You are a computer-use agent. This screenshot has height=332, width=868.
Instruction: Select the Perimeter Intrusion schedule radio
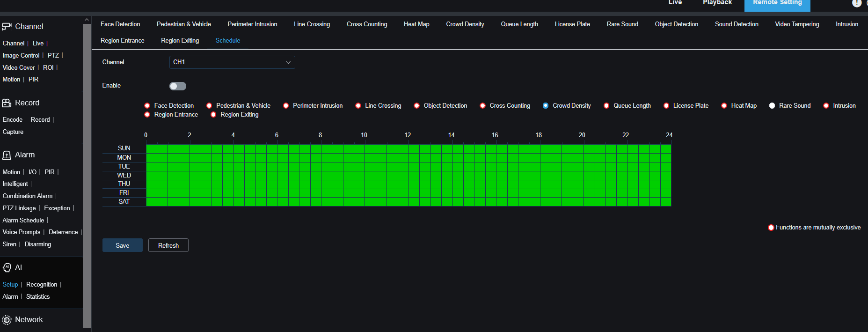[x=286, y=106]
